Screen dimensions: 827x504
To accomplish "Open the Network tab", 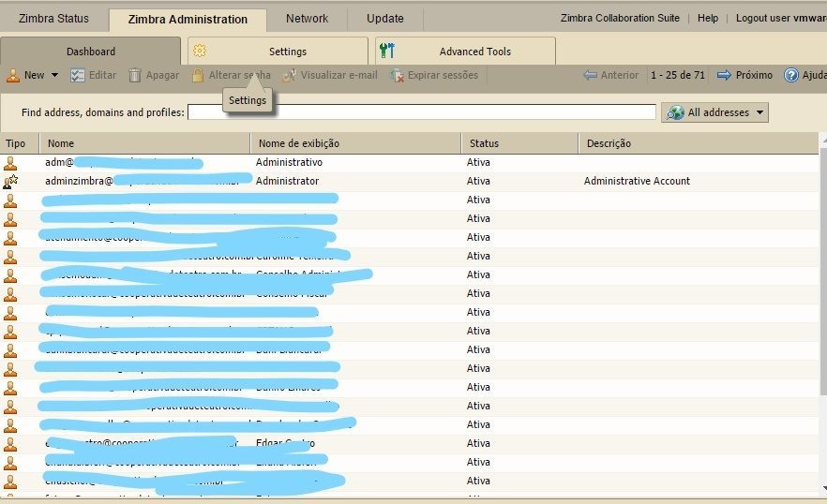I will point(307,19).
